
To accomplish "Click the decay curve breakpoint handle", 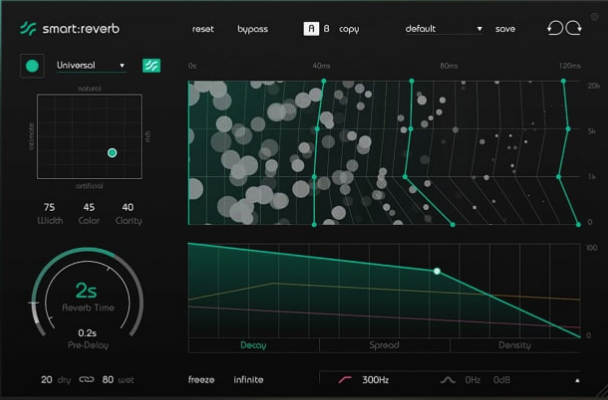I will [437, 271].
